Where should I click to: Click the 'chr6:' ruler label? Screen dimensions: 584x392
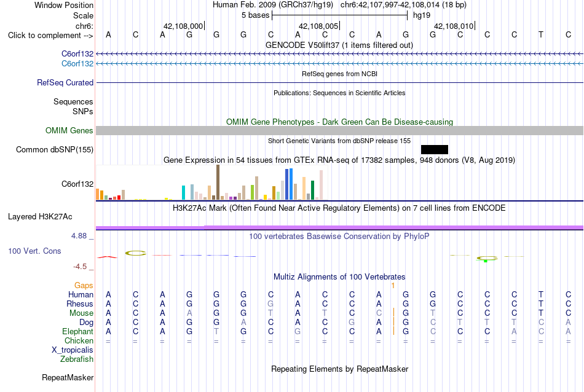tap(85, 26)
